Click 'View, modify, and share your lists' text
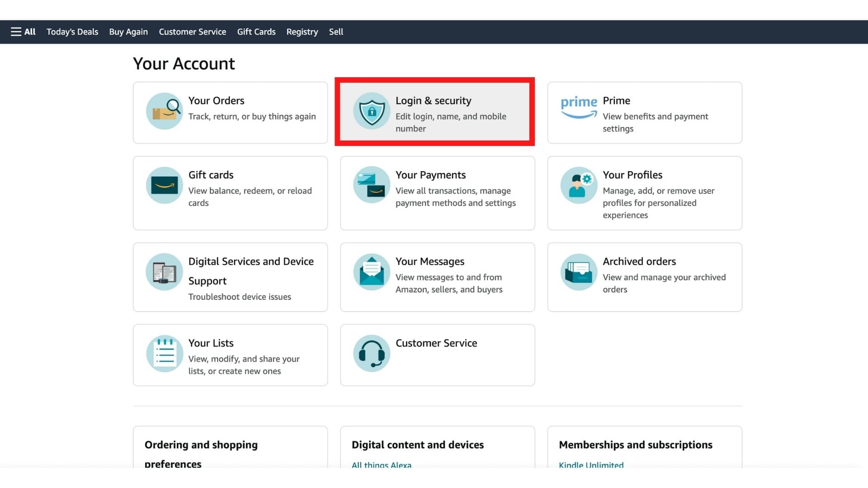868x488 pixels. tap(244, 365)
